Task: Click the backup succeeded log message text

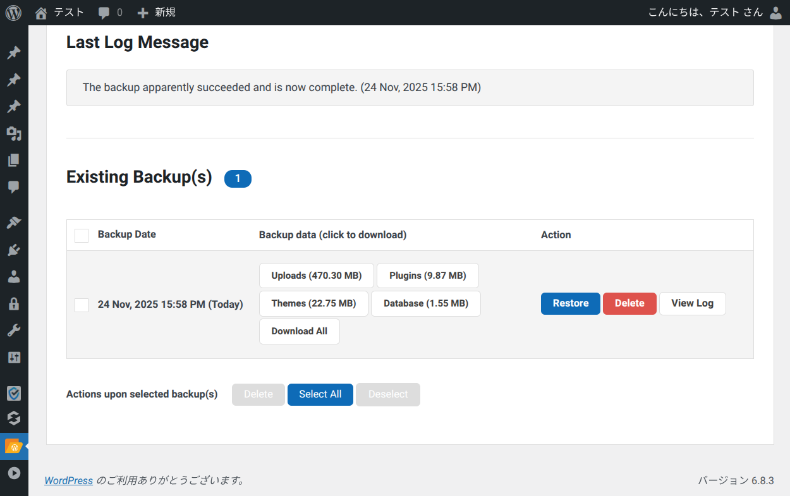Action: point(282,87)
